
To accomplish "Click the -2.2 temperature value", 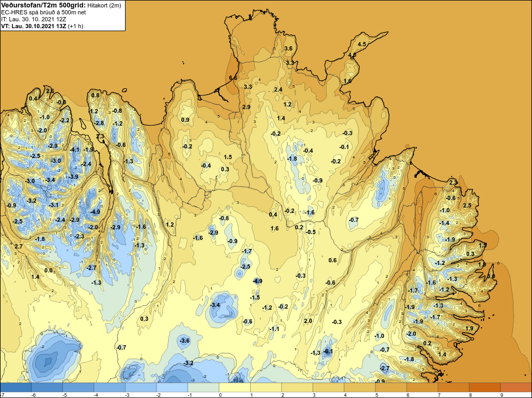I will click(x=64, y=120).
